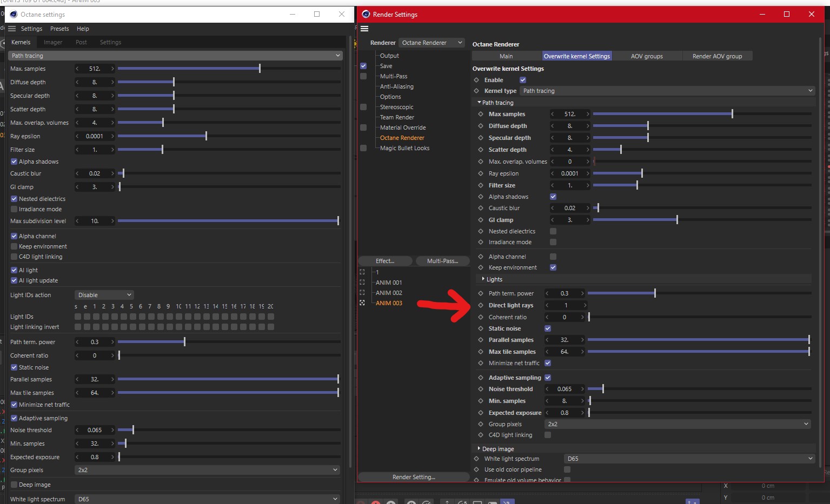This screenshot has height=504, width=830.
Task: Click the ANIM 003 render setting icon
Action: (362, 303)
